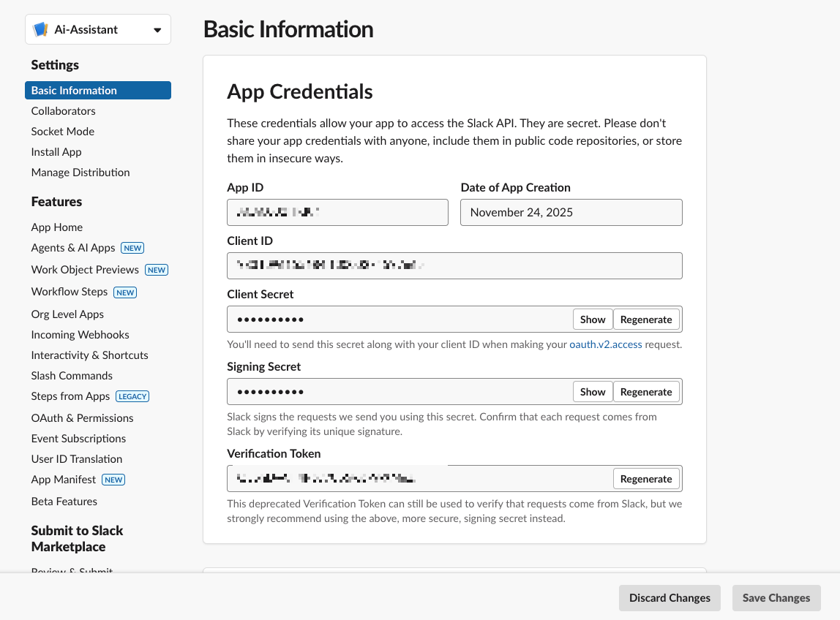Open the oauth.v2.access documentation link
840x620 pixels.
605,344
